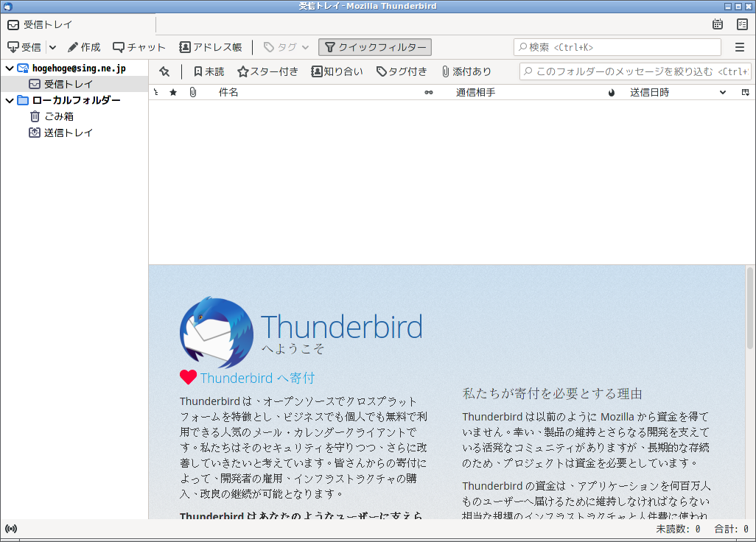This screenshot has height=542, width=756.
Task: Open the アドレス帳 address book
Action: pos(211,47)
